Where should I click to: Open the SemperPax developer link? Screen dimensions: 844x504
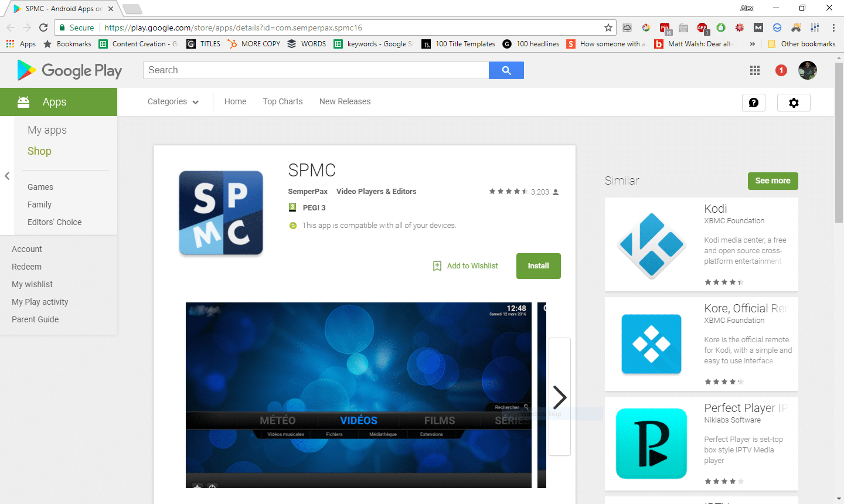tap(308, 192)
